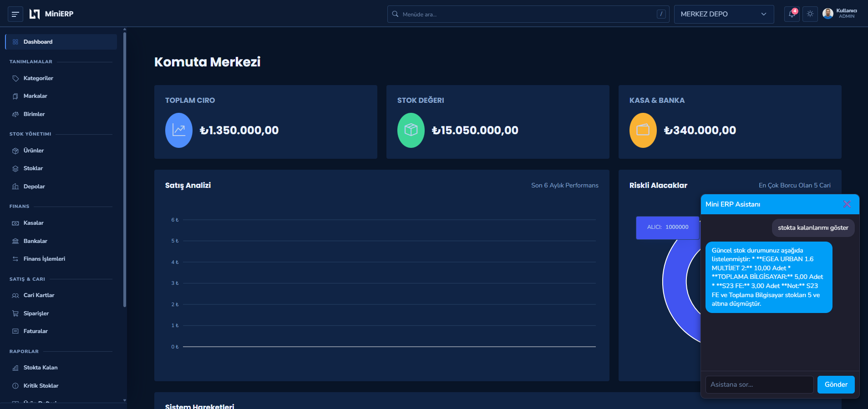Close the Mini ERP Asistanı chat

[x=847, y=204]
